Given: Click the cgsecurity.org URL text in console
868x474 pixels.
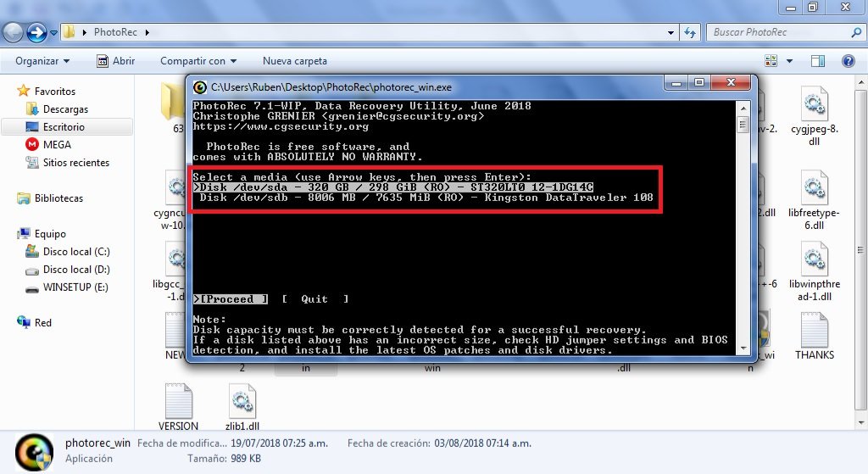Looking at the screenshot, I should click(x=281, y=126).
